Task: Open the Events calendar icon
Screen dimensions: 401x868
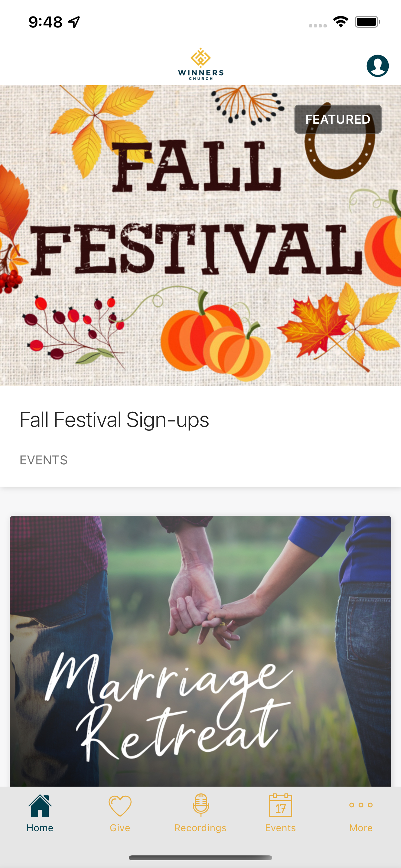Action: point(280,805)
